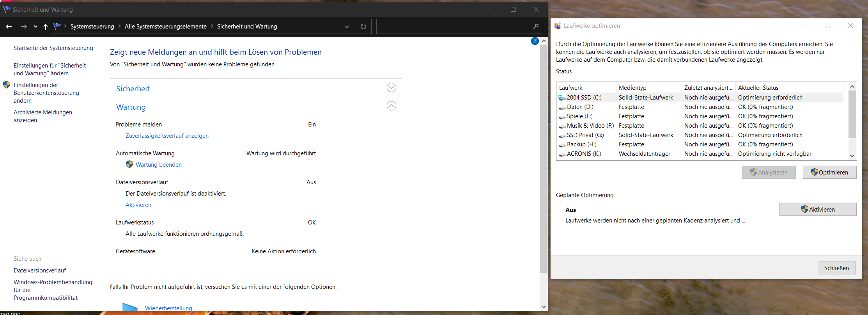Select Systemsteuerung in the breadcrumb
This screenshot has width=868, height=315.
(x=92, y=27)
